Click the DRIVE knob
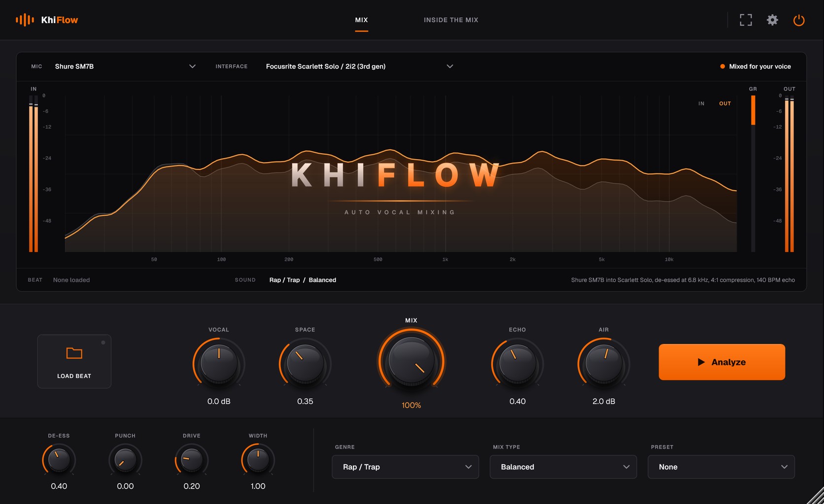Viewport: 824px width, 504px height. pos(192,460)
